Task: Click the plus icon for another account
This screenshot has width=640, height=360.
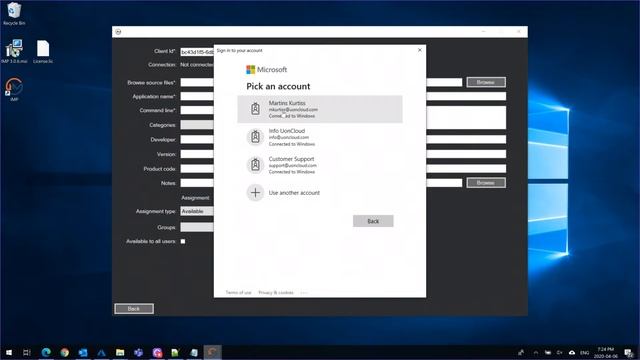Action: pyautogui.click(x=256, y=193)
